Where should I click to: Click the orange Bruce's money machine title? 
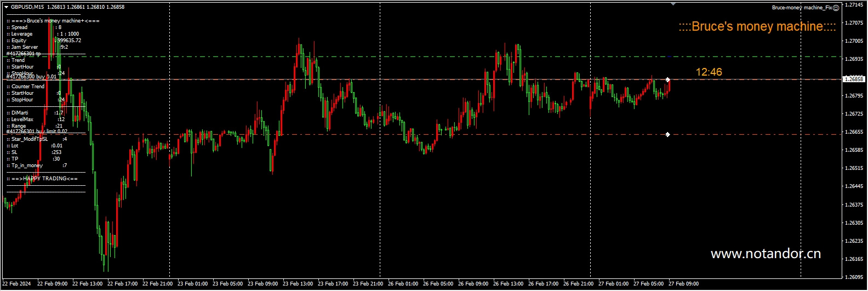pos(757,26)
